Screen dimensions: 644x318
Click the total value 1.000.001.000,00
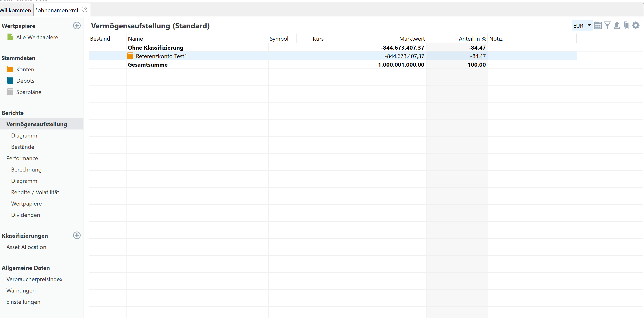pos(401,65)
